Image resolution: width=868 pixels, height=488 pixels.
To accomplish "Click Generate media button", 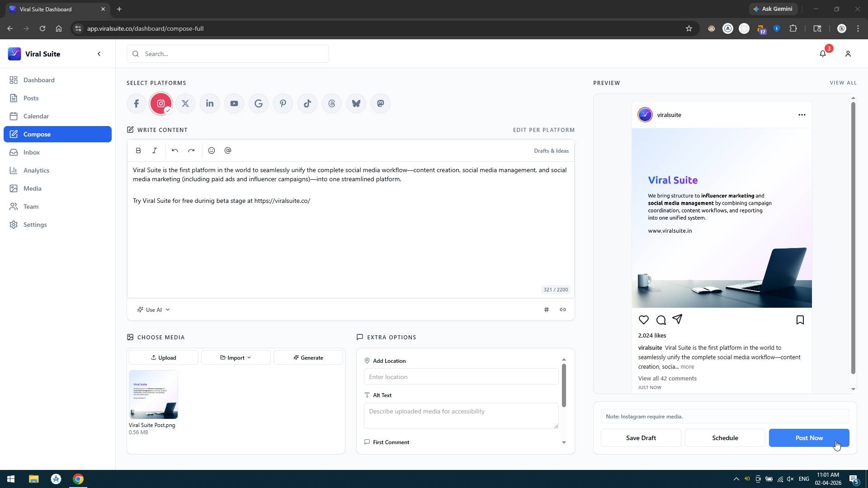I will (308, 357).
